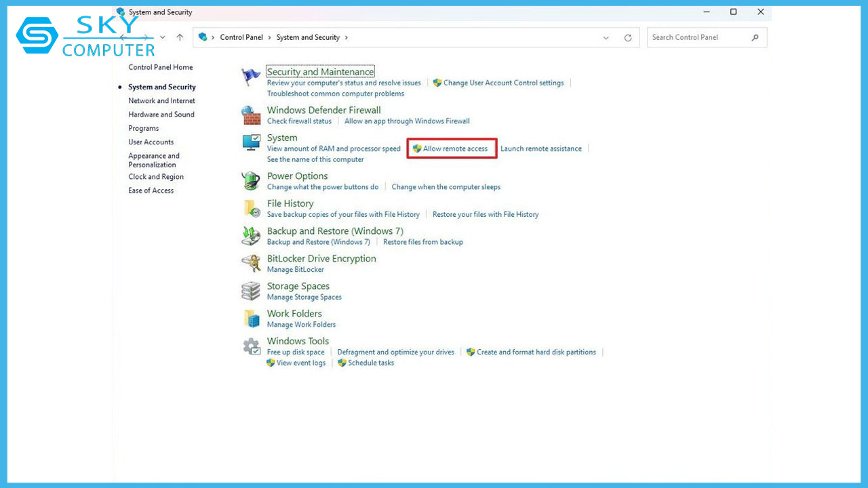Click Restore files from backup

423,242
